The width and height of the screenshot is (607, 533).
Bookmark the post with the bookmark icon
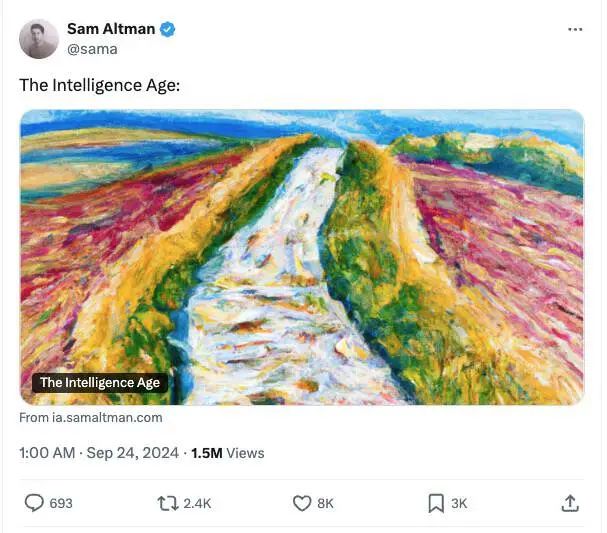coord(436,503)
